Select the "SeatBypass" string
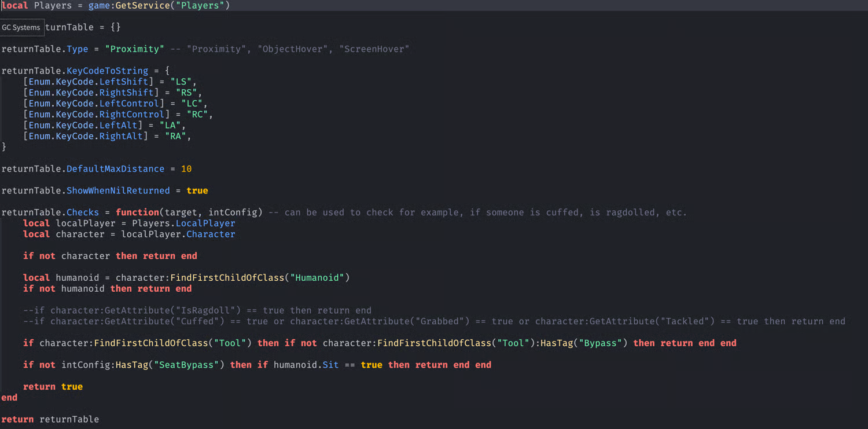The height and width of the screenshot is (429, 868). pyautogui.click(x=186, y=365)
